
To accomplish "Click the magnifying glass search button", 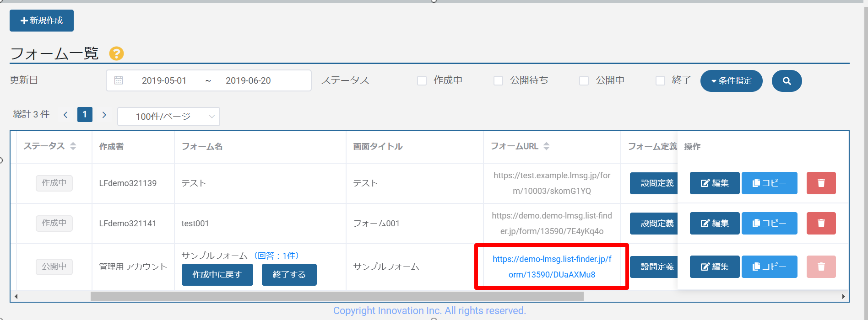I will [787, 81].
